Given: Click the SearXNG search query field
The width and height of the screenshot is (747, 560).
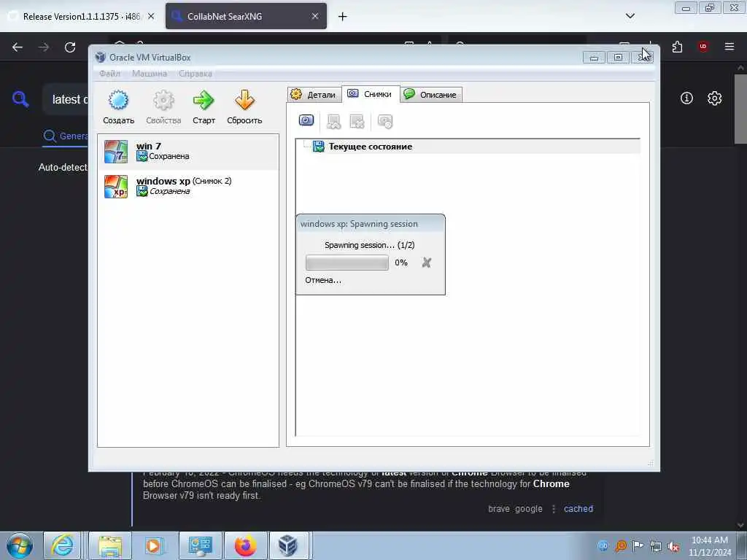Looking at the screenshot, I should coord(66,99).
